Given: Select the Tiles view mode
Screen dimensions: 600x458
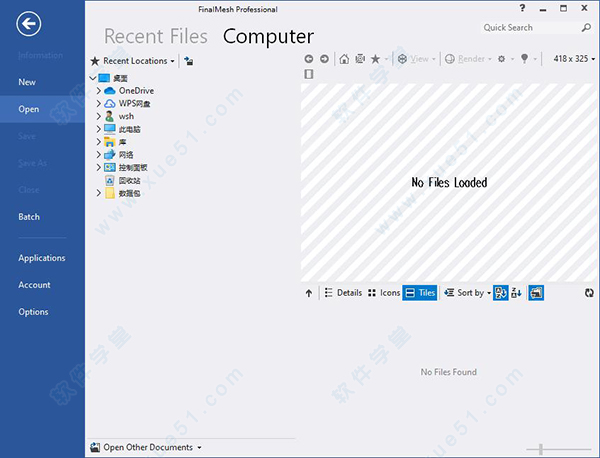Looking at the screenshot, I should pyautogui.click(x=420, y=293).
